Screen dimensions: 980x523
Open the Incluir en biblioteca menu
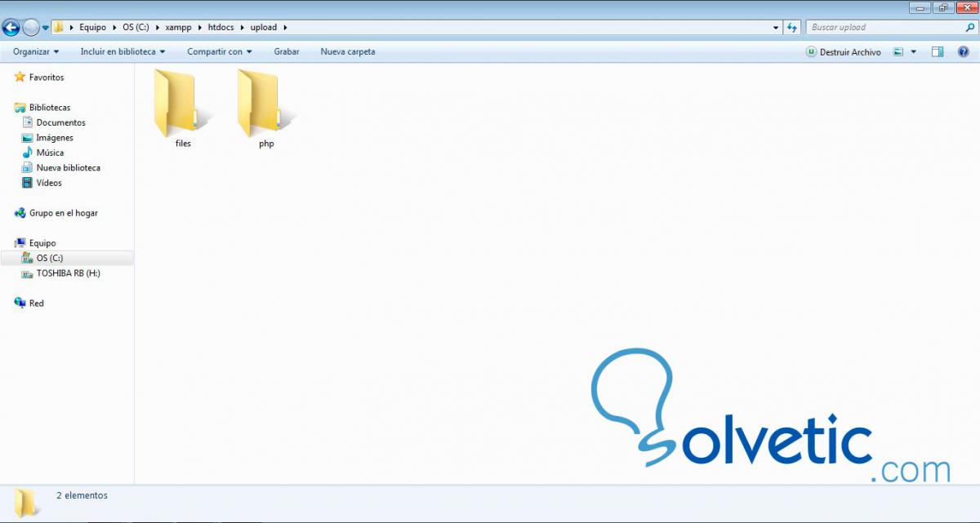[x=122, y=51]
